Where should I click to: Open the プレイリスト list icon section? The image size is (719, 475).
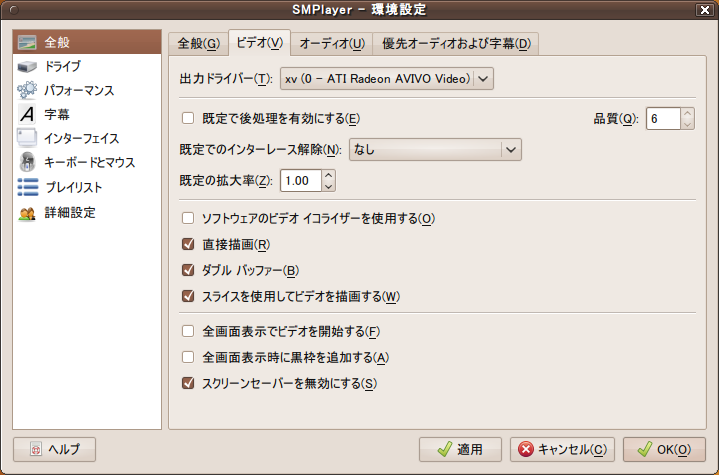(x=28, y=187)
